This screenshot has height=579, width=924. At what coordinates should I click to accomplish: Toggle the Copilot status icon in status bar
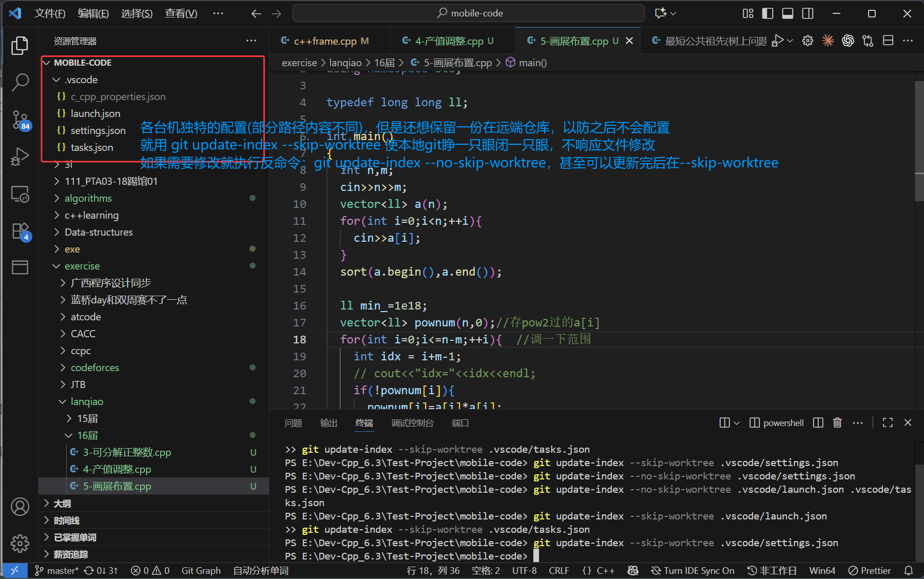633,570
